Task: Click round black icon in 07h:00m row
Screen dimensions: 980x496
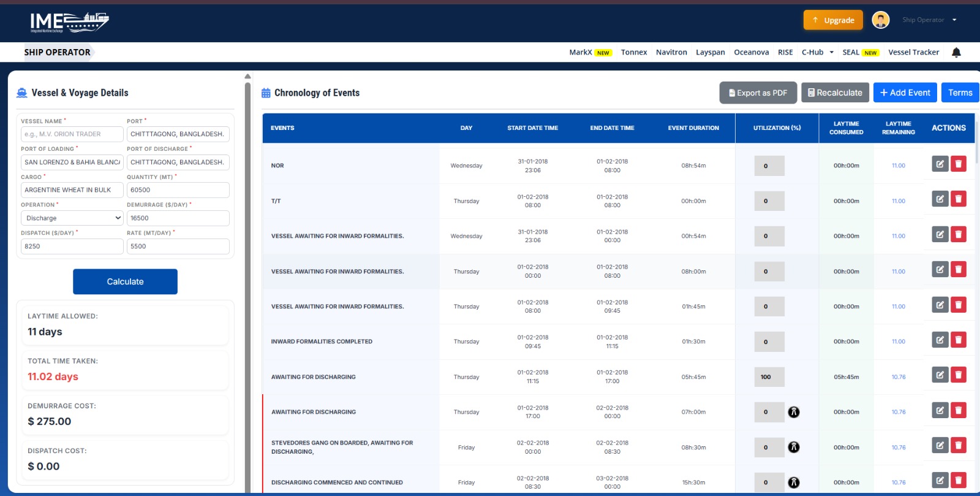Action: tap(794, 412)
